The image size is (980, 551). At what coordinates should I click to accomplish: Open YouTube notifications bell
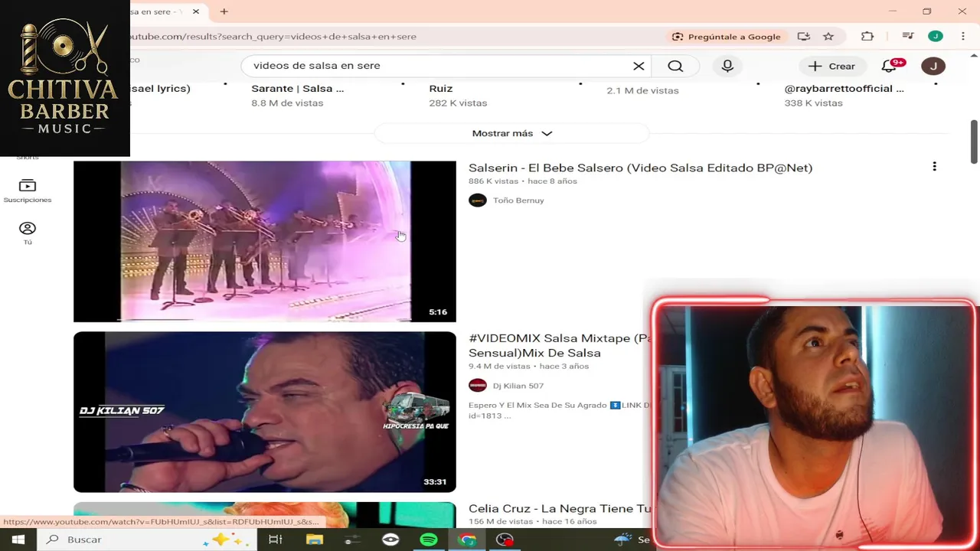pyautogui.click(x=890, y=66)
